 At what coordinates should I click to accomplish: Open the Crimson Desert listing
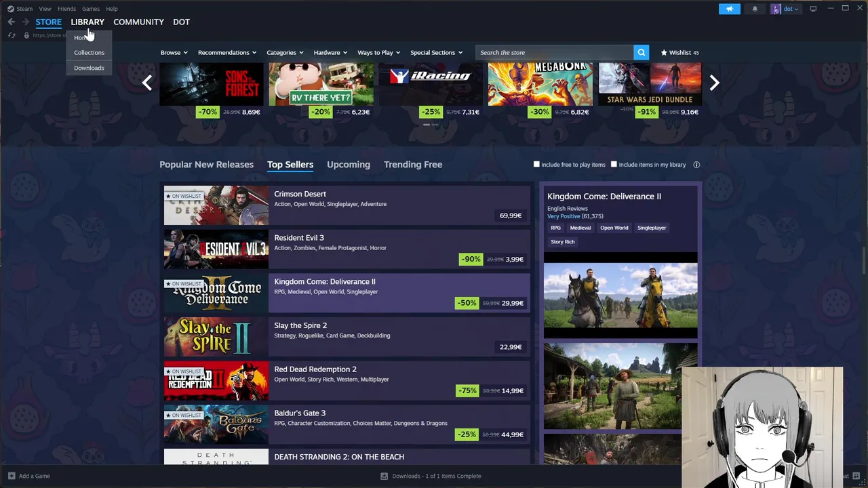pos(346,205)
